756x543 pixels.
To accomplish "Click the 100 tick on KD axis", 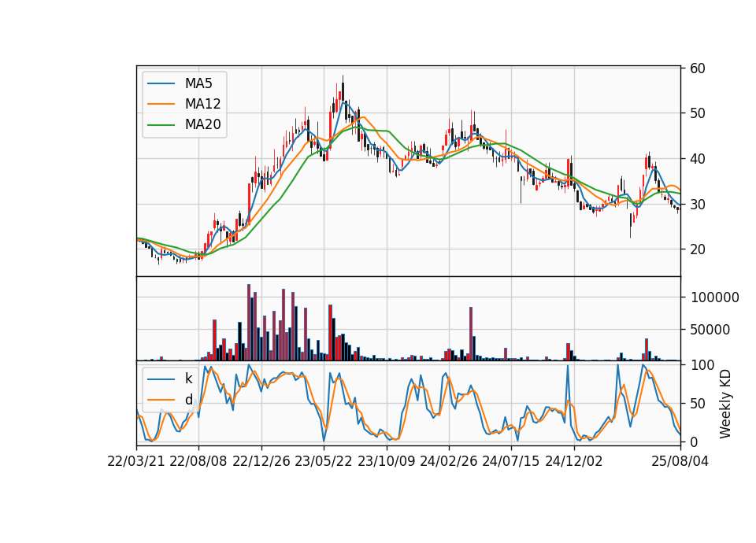I will pyautogui.click(x=703, y=365).
